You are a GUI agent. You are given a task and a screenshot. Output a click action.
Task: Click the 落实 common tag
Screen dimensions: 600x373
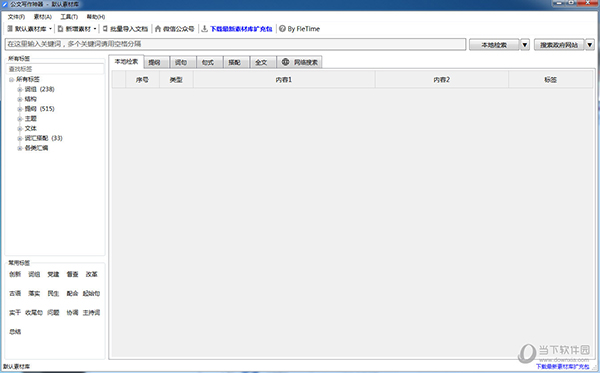click(34, 293)
